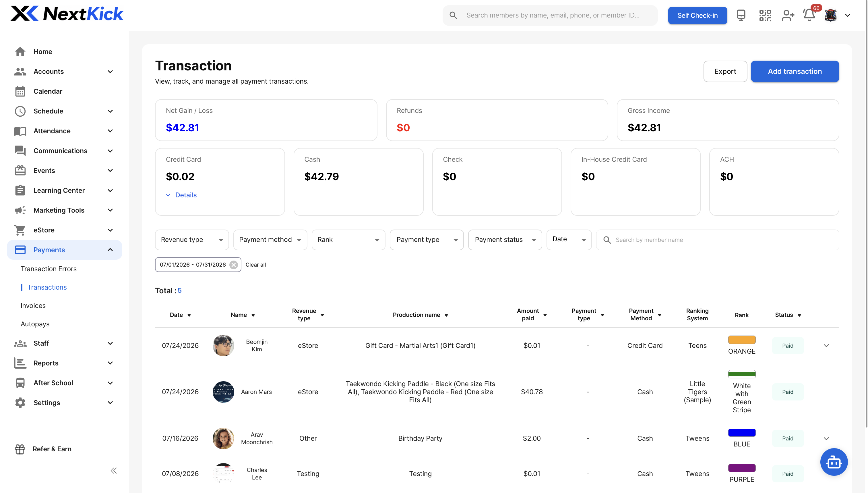The width and height of the screenshot is (868, 493).
Task: Click the eStore shopping cart icon
Action: [20, 230]
